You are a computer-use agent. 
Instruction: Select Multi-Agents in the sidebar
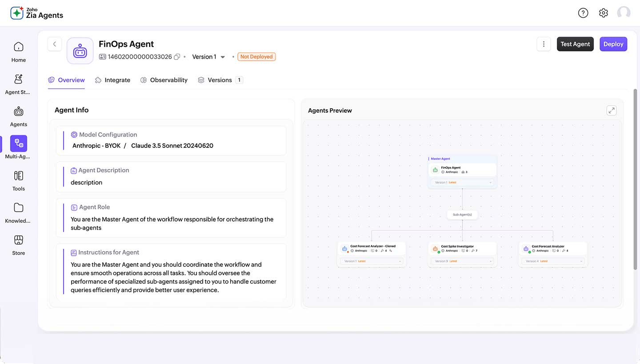coord(19,148)
